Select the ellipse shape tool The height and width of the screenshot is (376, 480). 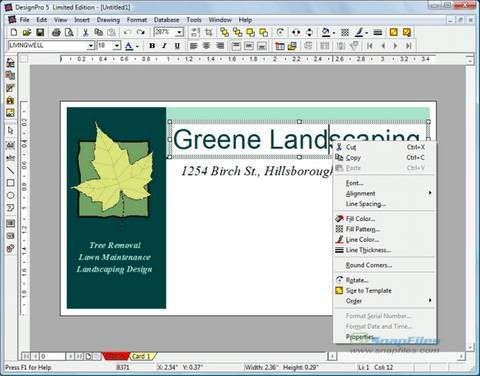[x=11, y=195]
